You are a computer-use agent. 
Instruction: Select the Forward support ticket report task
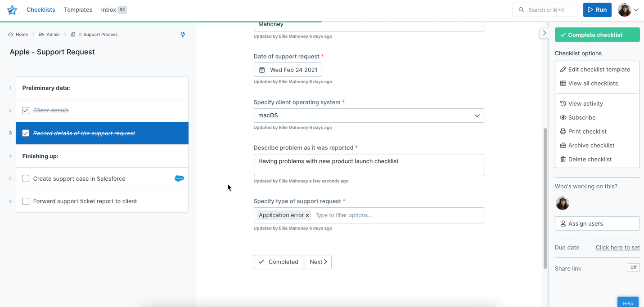click(x=102, y=201)
